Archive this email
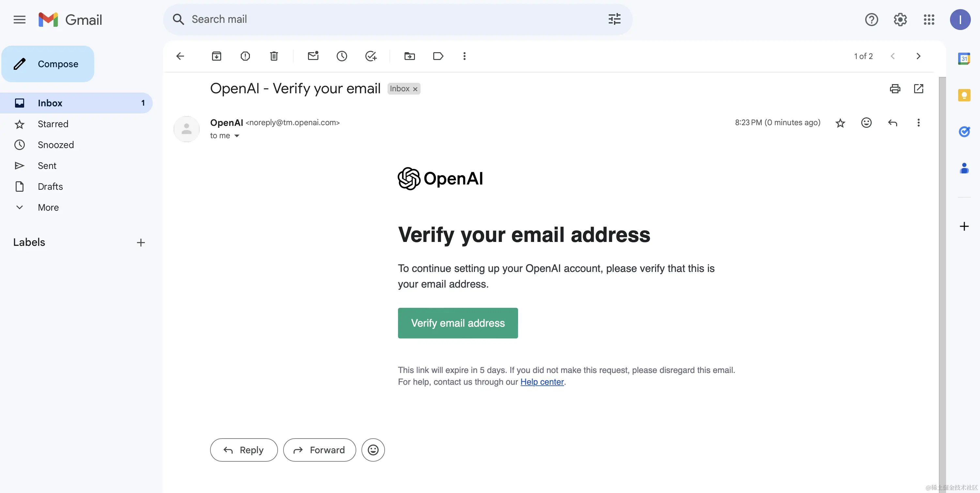 pos(217,56)
